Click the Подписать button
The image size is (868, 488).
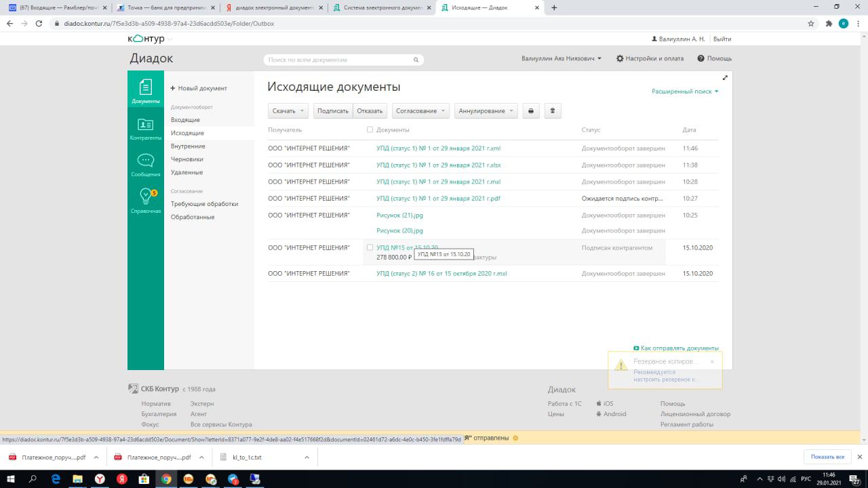(x=333, y=111)
